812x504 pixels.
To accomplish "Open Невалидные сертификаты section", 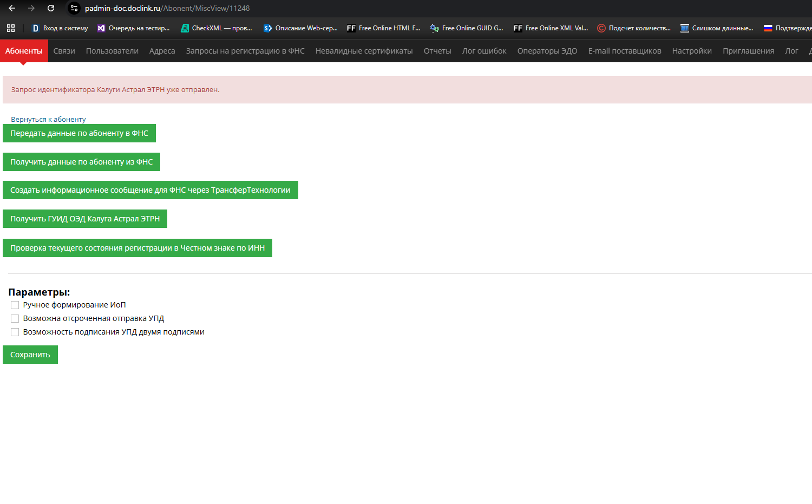I will click(364, 51).
